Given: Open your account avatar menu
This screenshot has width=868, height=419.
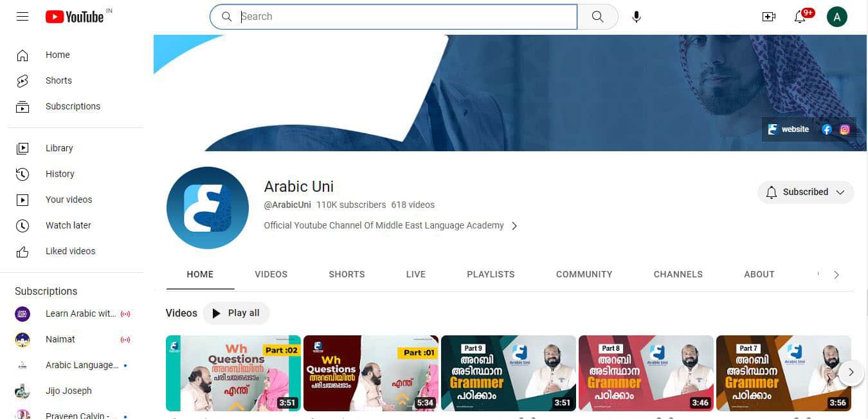Looking at the screenshot, I should coord(837,16).
